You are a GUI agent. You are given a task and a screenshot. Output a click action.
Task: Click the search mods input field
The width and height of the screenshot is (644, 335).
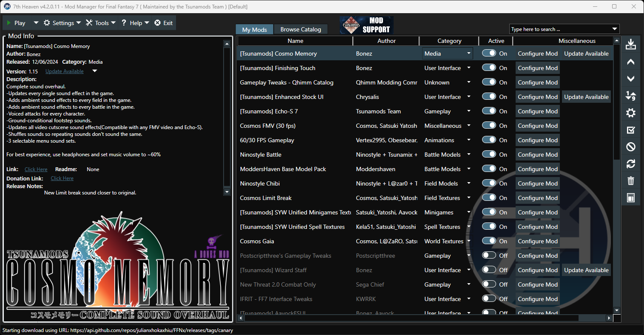click(x=559, y=29)
